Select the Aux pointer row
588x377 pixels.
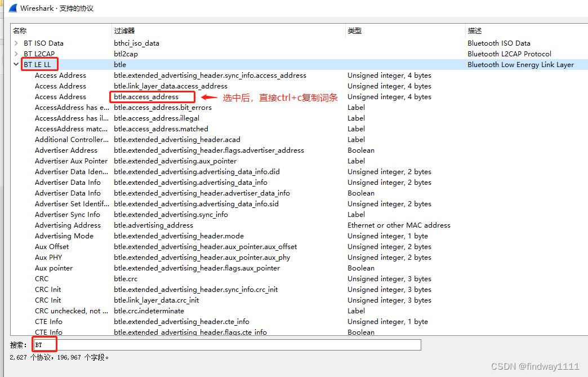[299, 268]
